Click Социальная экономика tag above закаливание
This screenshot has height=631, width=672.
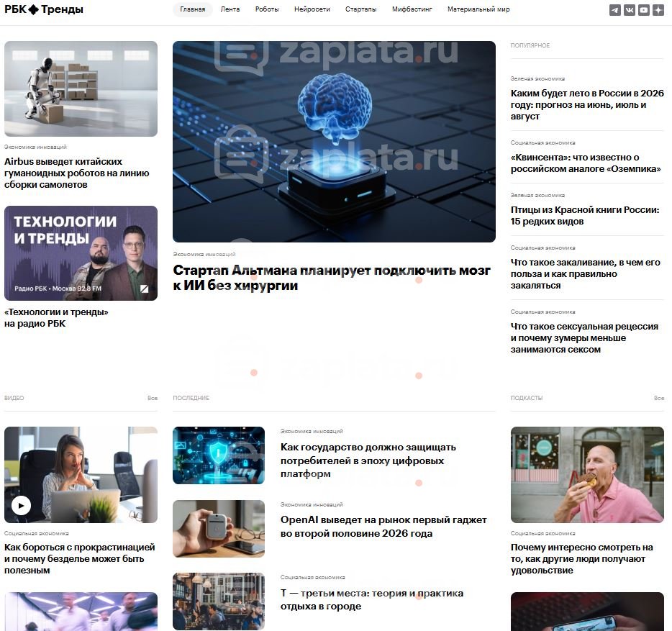[x=542, y=248]
